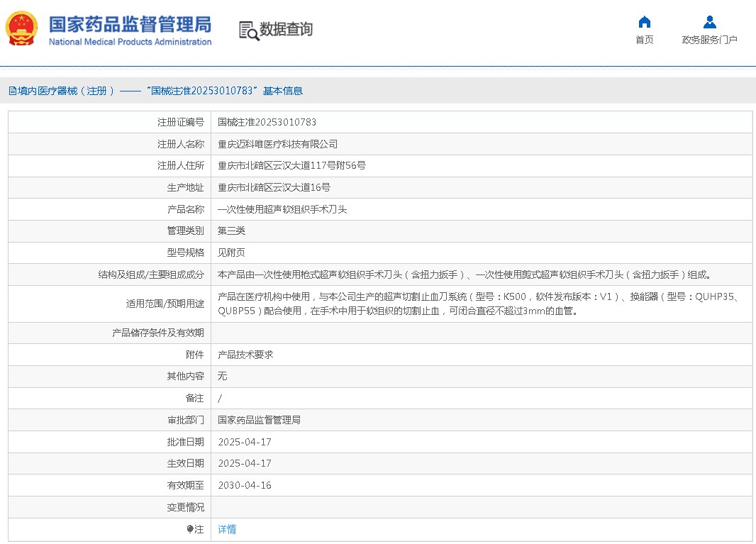Click production address 重庆市北碚区云汉大道16号
Image resolution: width=756 pixels, height=544 pixels.
point(274,187)
